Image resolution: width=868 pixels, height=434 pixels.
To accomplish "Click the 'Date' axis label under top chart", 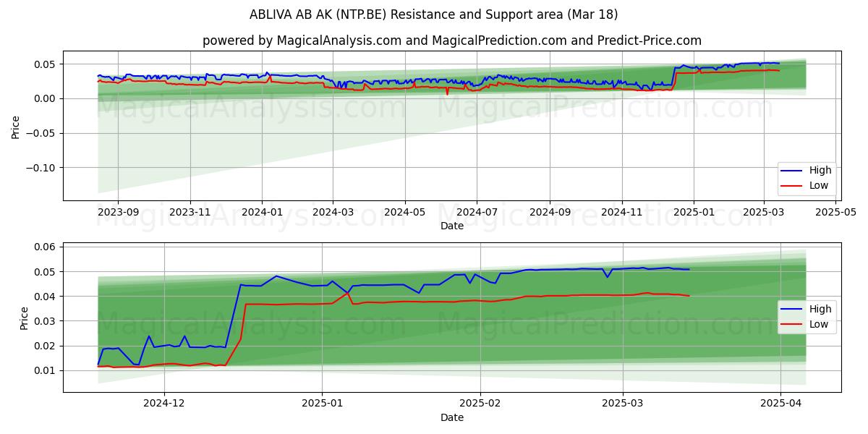I will click(452, 226).
